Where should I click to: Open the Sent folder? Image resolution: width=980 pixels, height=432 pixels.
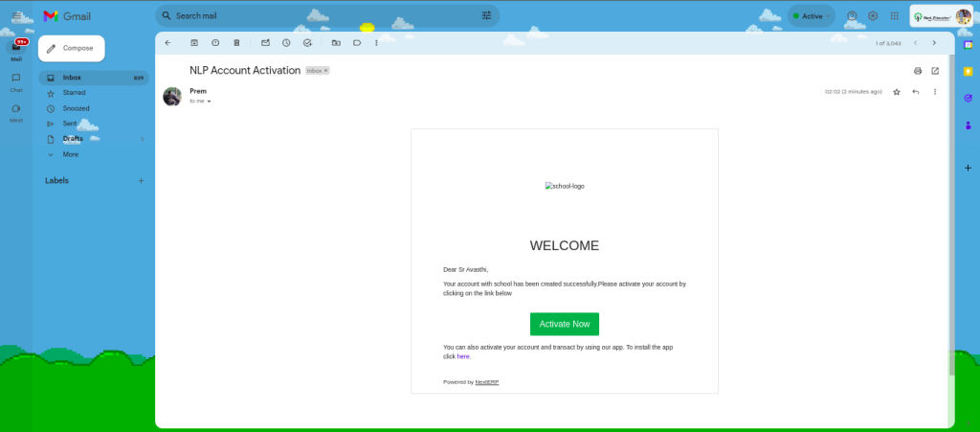pos(70,124)
